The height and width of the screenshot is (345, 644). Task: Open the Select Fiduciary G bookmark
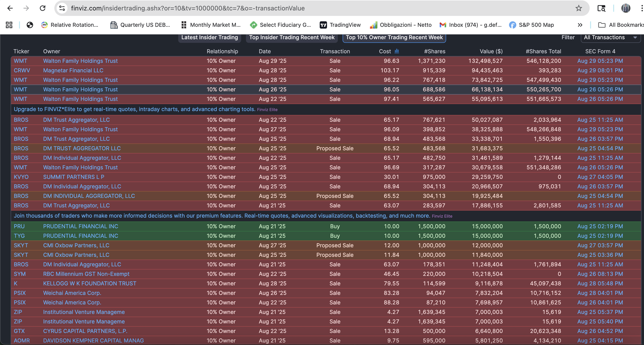coord(281,25)
